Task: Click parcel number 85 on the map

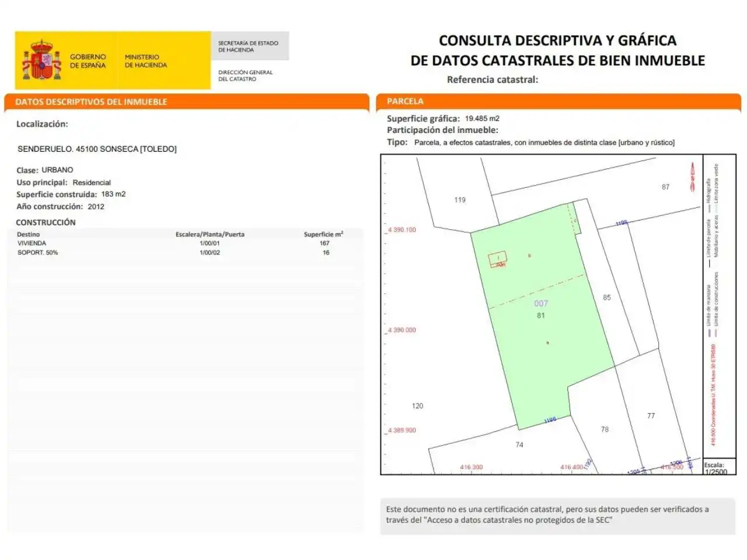Action: click(607, 297)
